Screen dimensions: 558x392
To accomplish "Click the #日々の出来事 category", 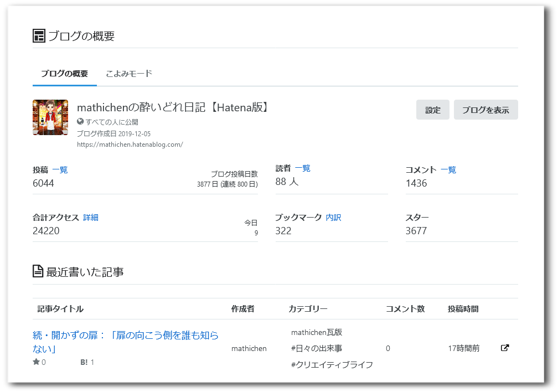I will click(x=317, y=348).
